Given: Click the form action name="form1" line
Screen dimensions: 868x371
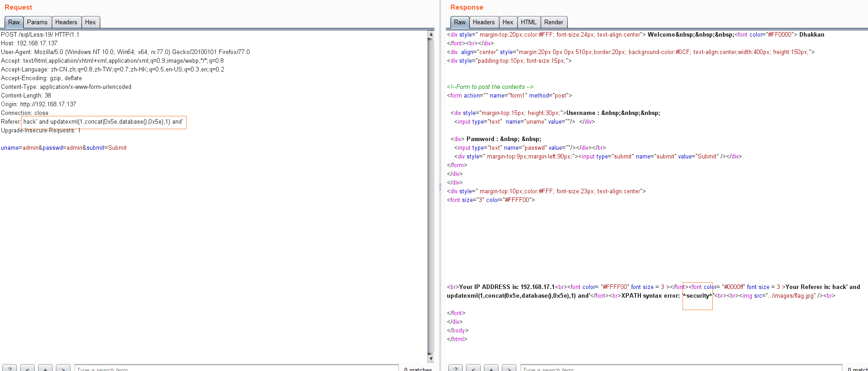Looking at the screenshot, I should 510,95.
